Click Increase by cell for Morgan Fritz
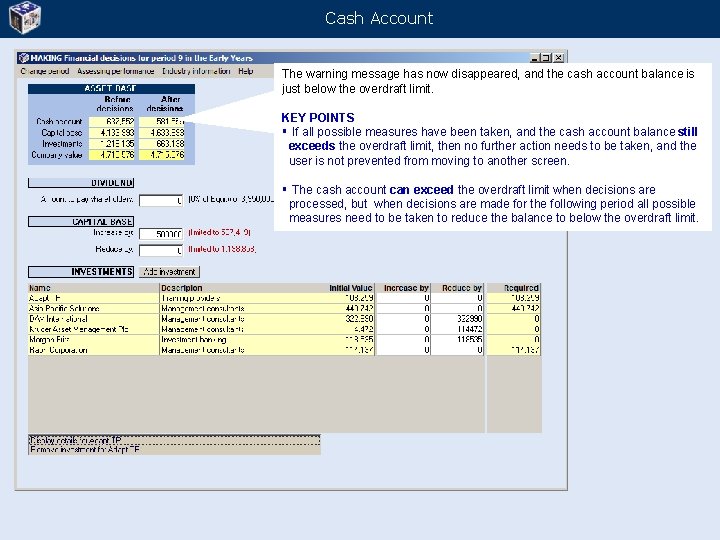The image size is (720, 540). [403, 340]
